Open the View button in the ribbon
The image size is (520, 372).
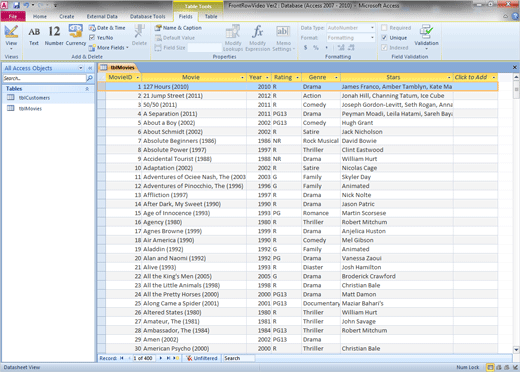pos(11,37)
